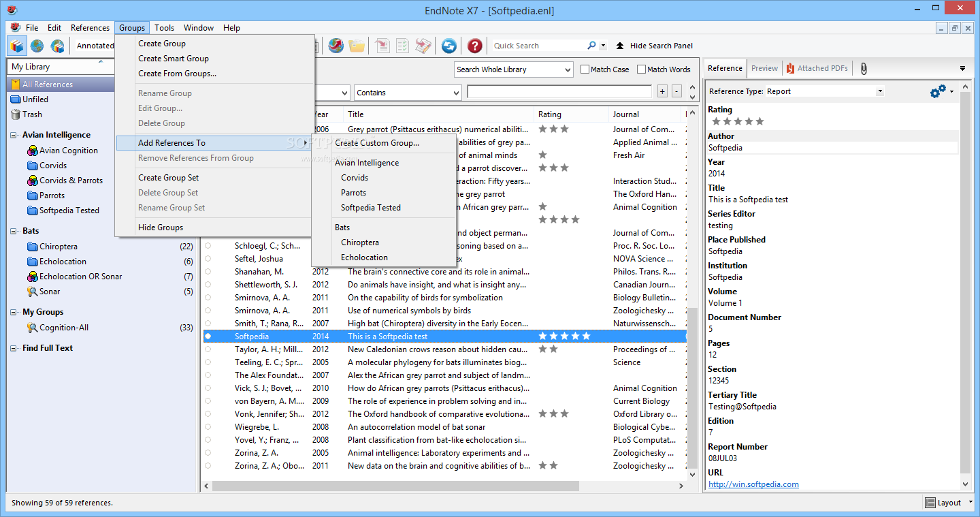Click the Sonar smart group icon
Viewport: 980px width, 517px height.
pos(33,292)
